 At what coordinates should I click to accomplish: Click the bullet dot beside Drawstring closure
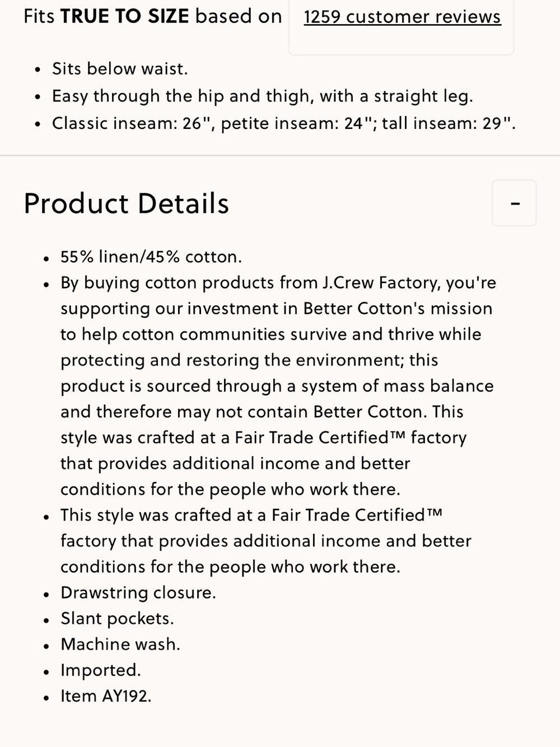click(46, 595)
